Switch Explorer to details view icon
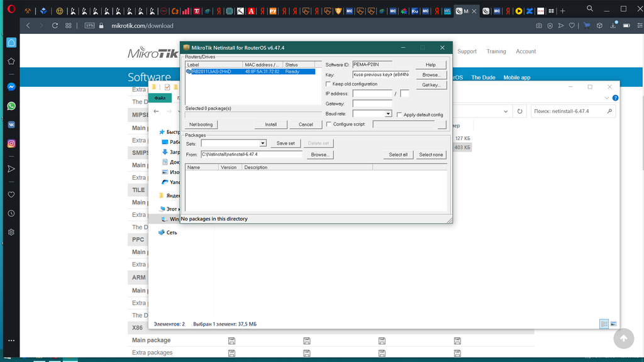This screenshot has width=644, height=362. click(604, 324)
